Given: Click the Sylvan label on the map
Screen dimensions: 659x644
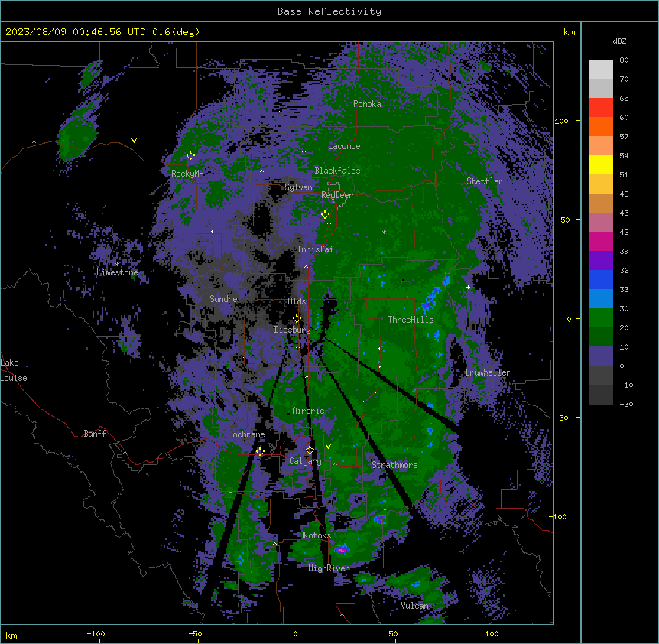Looking at the screenshot, I should 298,187.
